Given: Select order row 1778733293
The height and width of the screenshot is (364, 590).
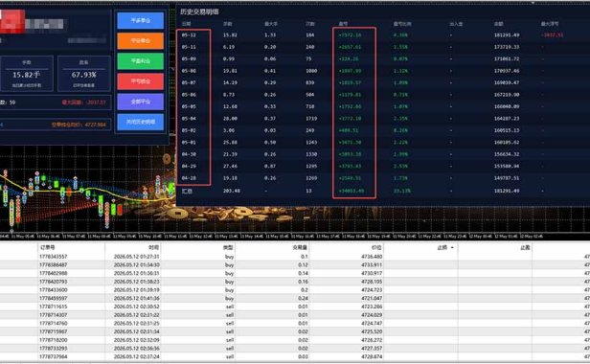Looking at the screenshot, I should tap(295, 348).
